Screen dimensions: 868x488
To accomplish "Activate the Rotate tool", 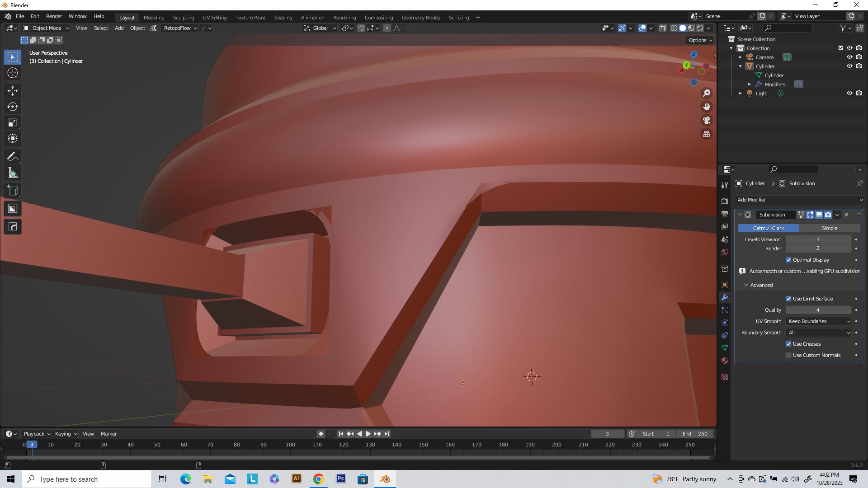I will [13, 107].
